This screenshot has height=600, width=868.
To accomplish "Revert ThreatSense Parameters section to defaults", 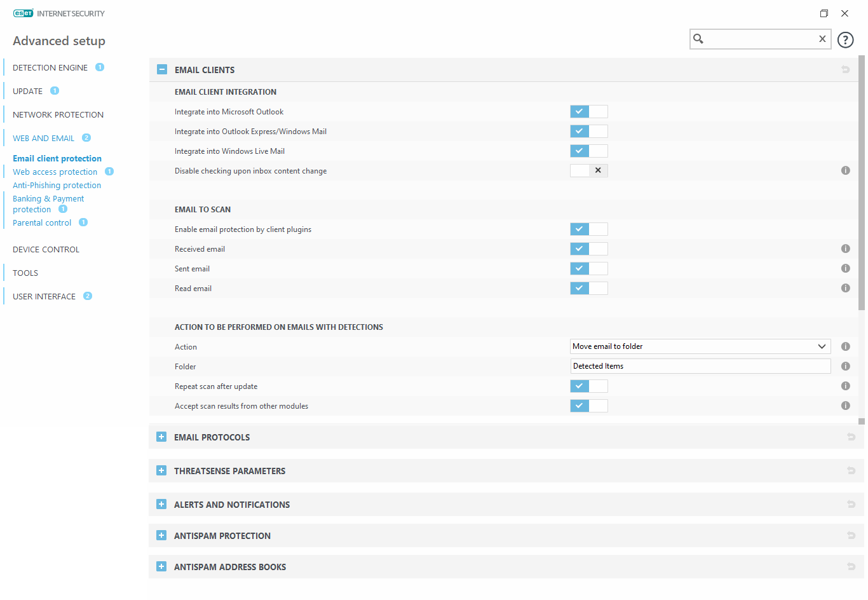I will [851, 470].
